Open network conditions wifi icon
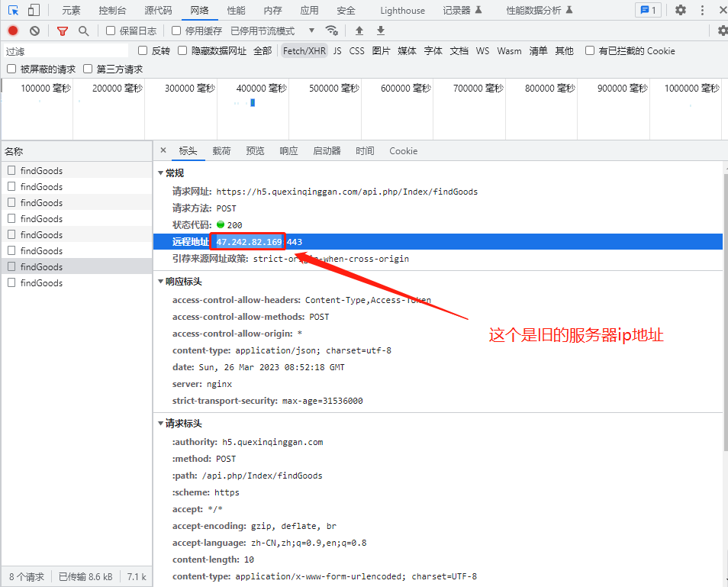 pyautogui.click(x=331, y=31)
